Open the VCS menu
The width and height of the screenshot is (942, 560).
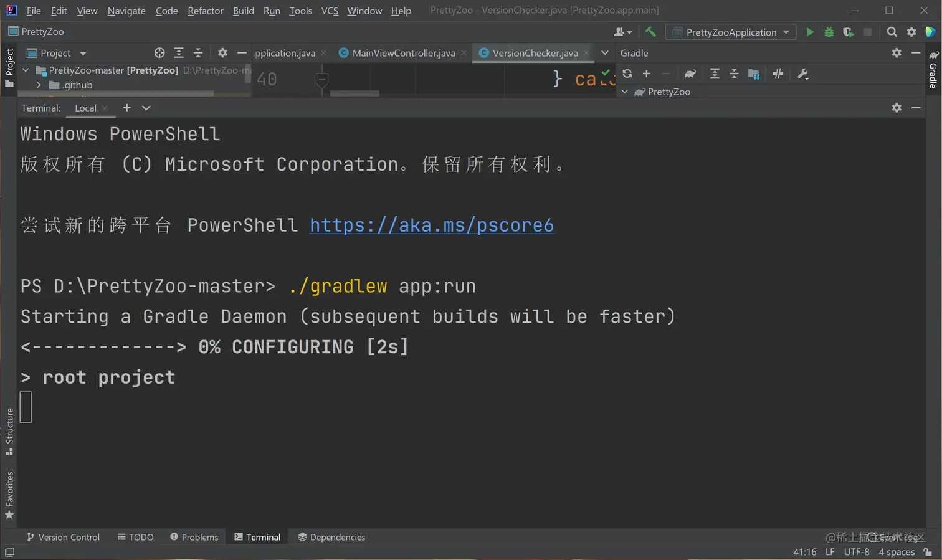(x=330, y=11)
